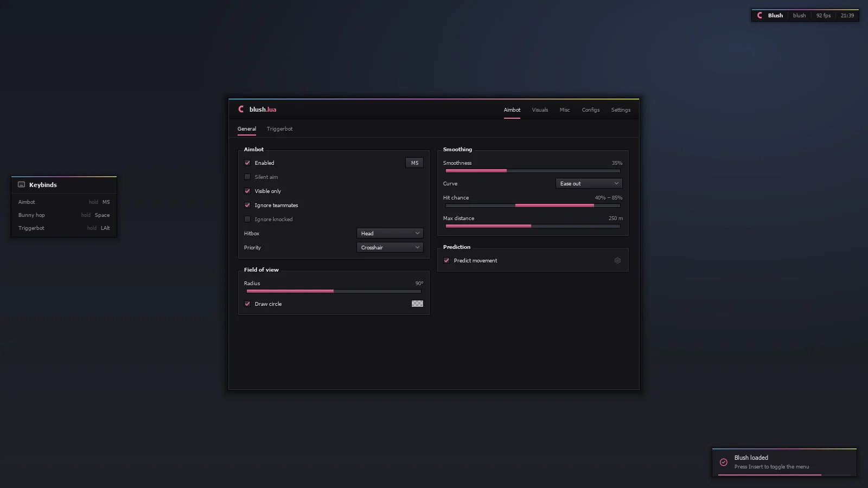This screenshot has height=488, width=868.
Task: Enable the Ignore knocked checkbox
Action: [x=247, y=220]
